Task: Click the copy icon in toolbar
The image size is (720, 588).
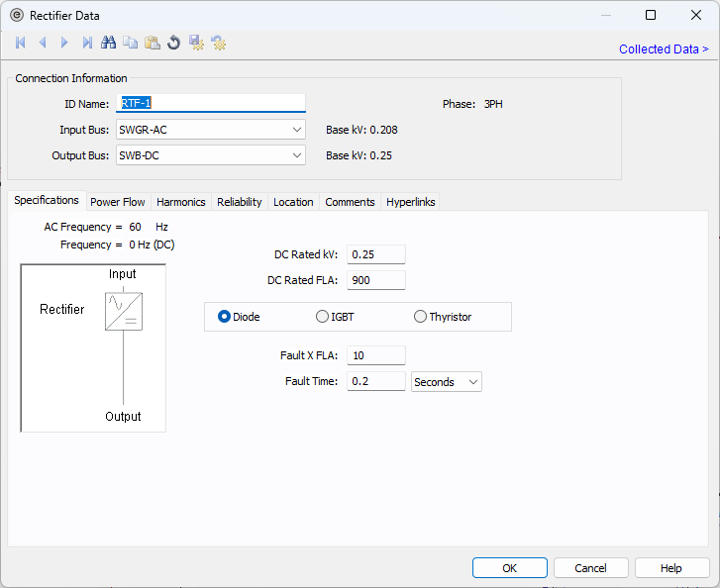Action: click(x=131, y=43)
